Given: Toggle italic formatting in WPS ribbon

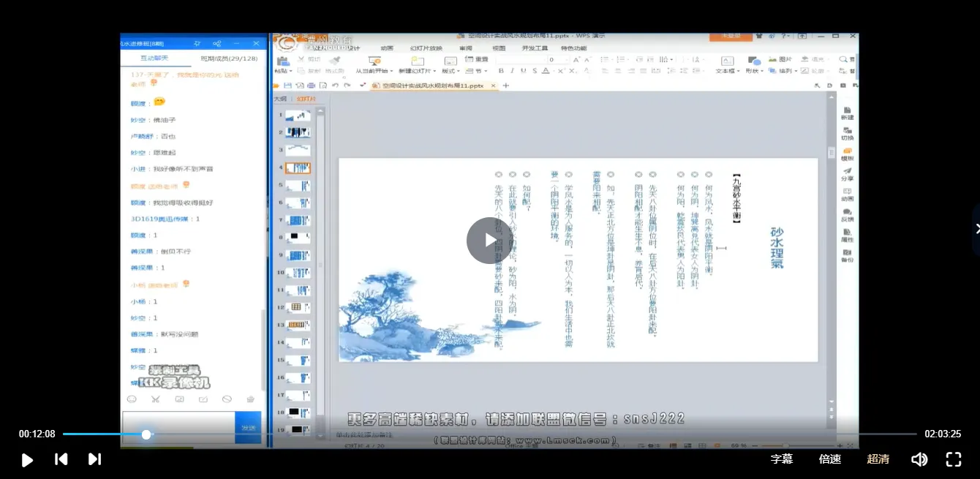Looking at the screenshot, I should click(x=512, y=71).
